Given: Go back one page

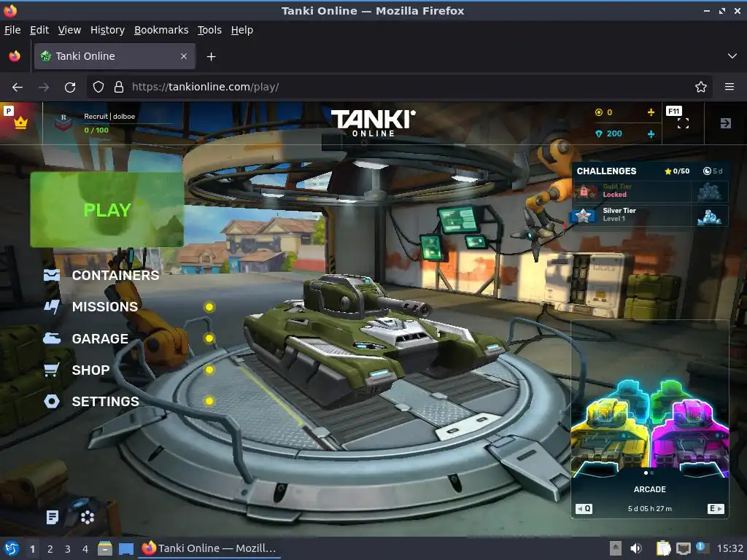Looking at the screenshot, I should (18, 87).
